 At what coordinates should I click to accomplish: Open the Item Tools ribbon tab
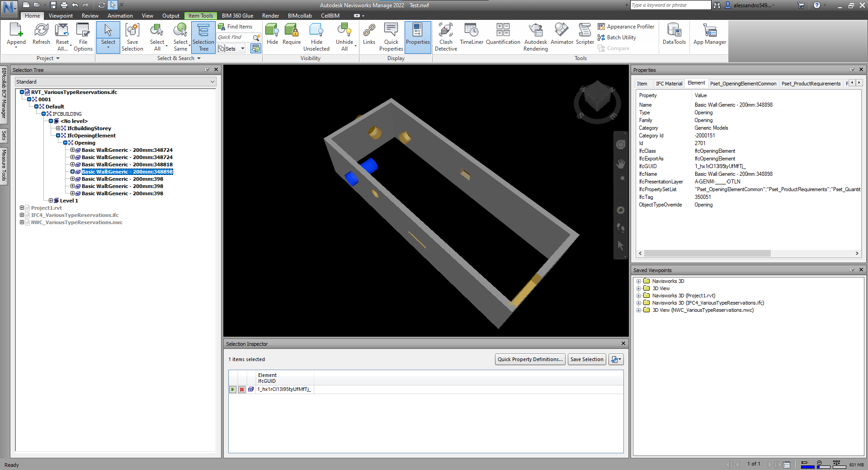point(200,16)
